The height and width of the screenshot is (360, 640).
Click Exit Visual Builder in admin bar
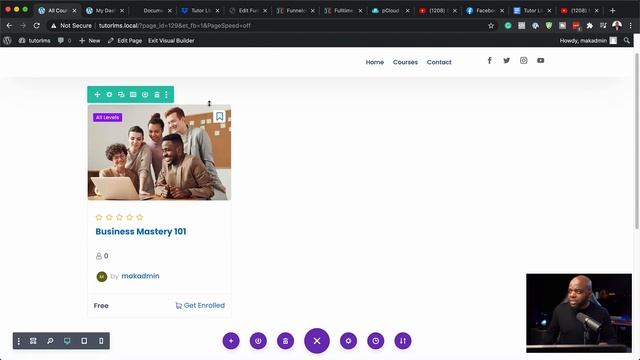click(x=171, y=40)
